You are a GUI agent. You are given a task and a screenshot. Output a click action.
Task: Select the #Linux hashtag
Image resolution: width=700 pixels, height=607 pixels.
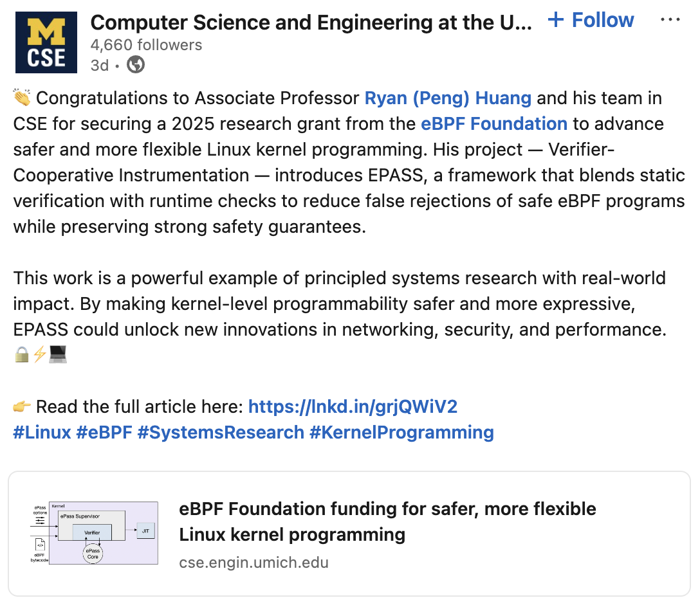click(x=42, y=432)
